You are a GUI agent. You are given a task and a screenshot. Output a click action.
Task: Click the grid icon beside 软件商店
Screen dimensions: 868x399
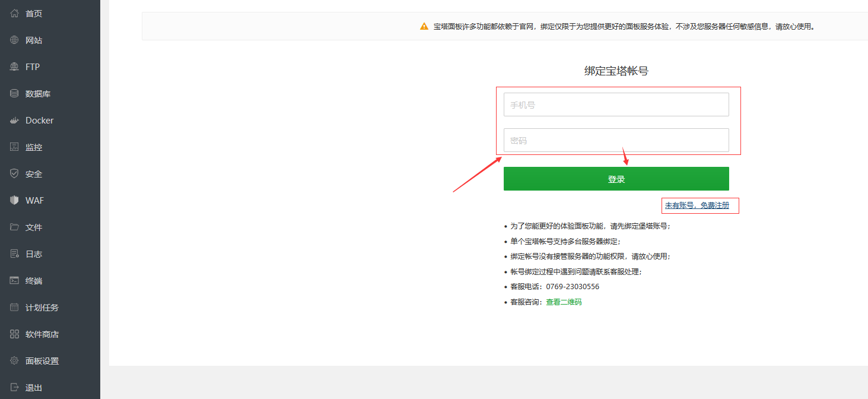15,334
